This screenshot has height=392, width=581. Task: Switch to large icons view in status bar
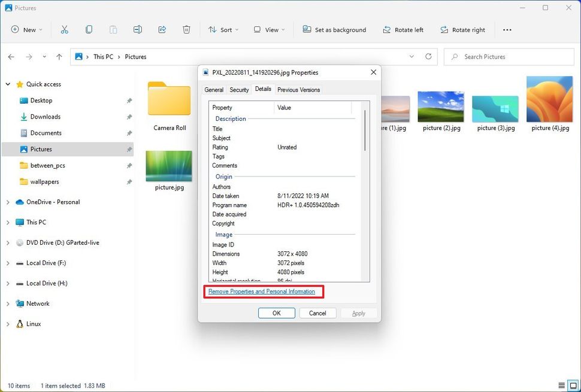click(572, 386)
